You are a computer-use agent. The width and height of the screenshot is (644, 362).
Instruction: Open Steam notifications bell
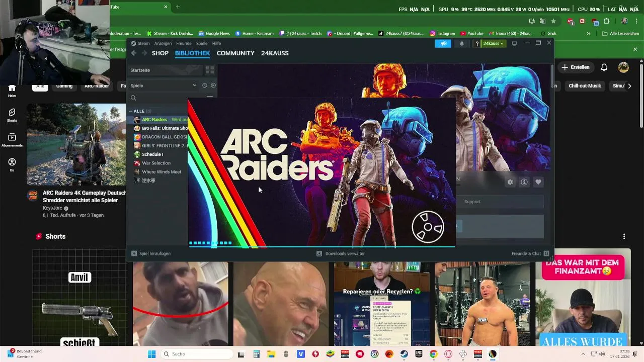(462, 44)
